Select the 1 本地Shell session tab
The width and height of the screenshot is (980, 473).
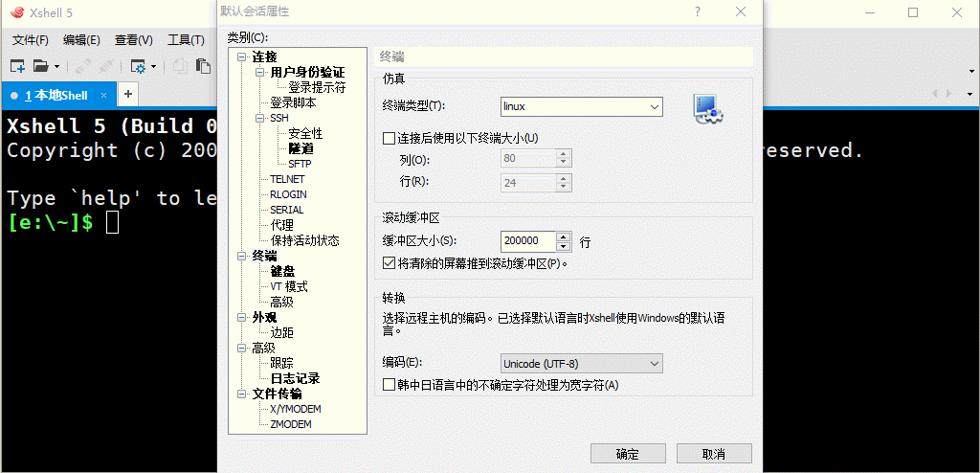pyautogui.click(x=56, y=95)
